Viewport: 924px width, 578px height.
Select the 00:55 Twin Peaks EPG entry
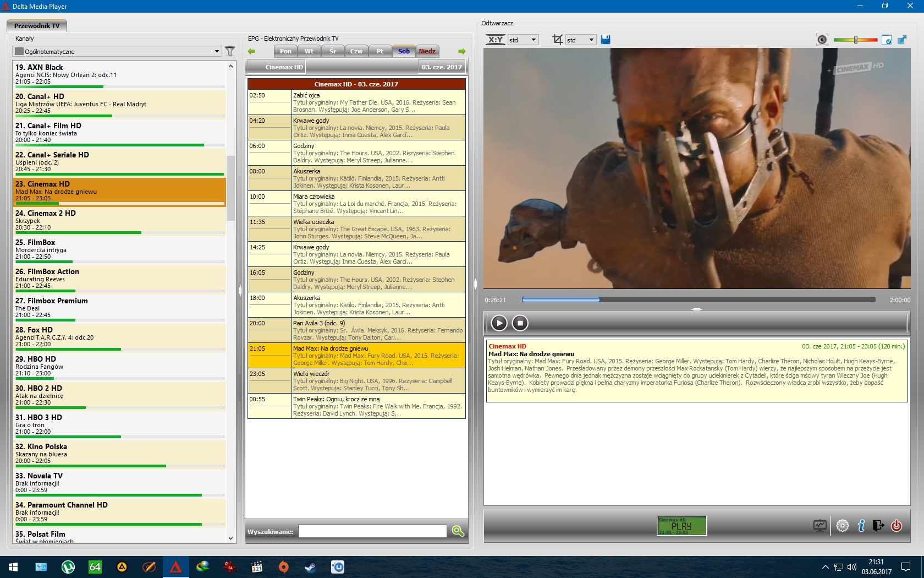coord(356,406)
